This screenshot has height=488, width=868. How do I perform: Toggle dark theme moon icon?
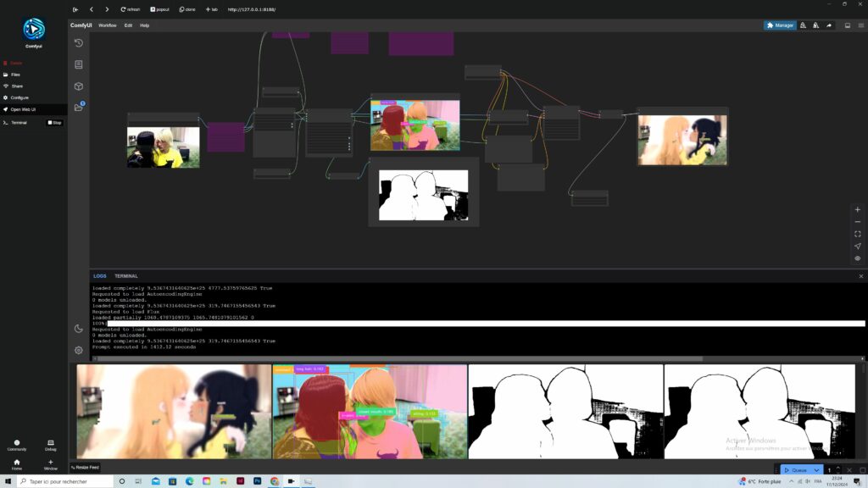point(79,329)
